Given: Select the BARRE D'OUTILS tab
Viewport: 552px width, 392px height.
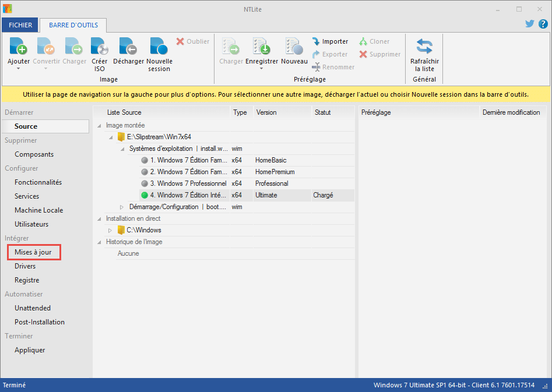Looking at the screenshot, I should (x=73, y=25).
